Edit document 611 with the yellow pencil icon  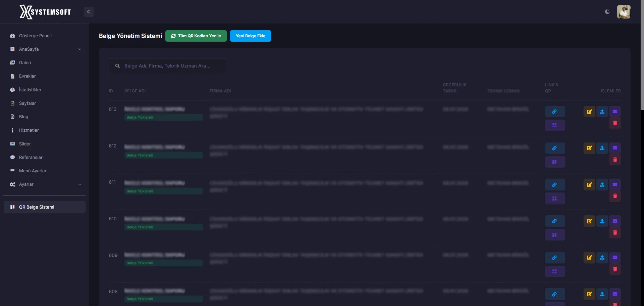coord(589,184)
